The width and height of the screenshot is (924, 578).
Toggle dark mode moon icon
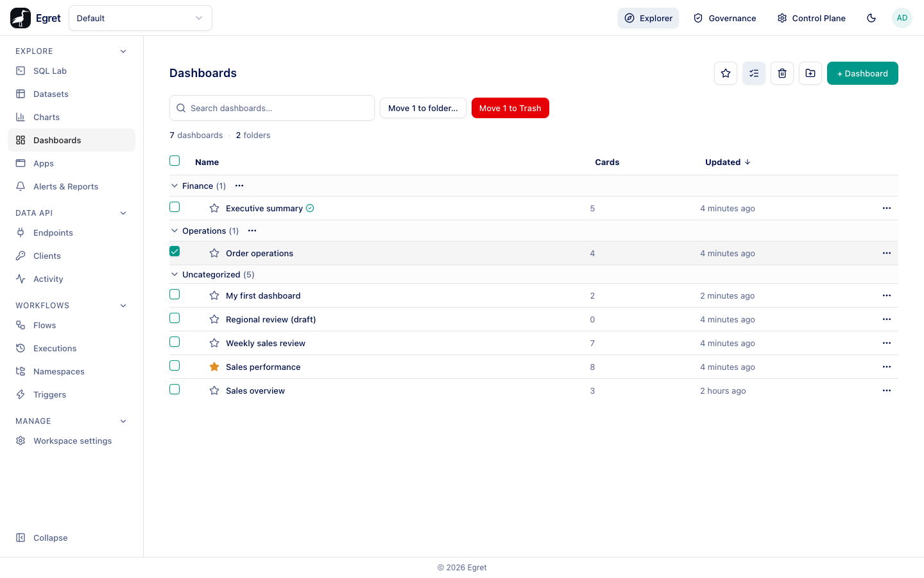click(x=871, y=18)
